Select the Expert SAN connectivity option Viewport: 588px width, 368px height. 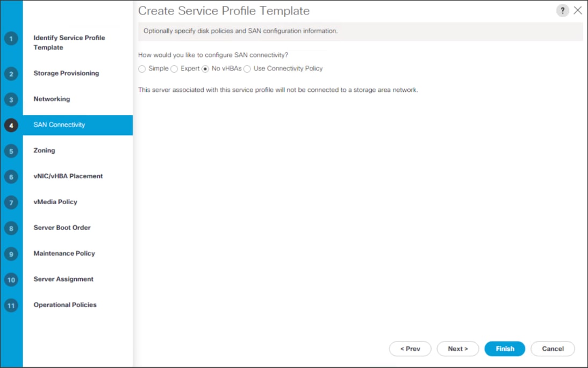click(x=174, y=69)
